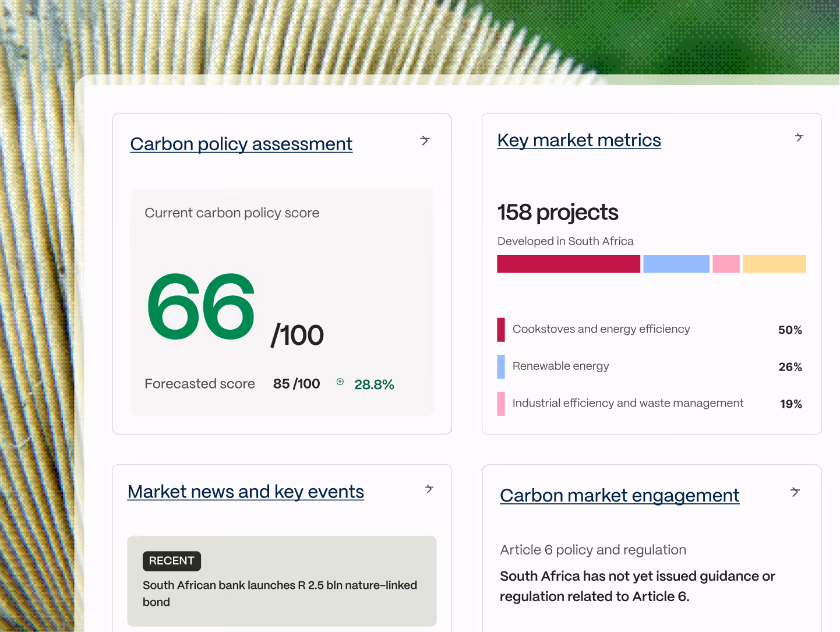Open the nature-linked bond news headline

[x=280, y=593]
